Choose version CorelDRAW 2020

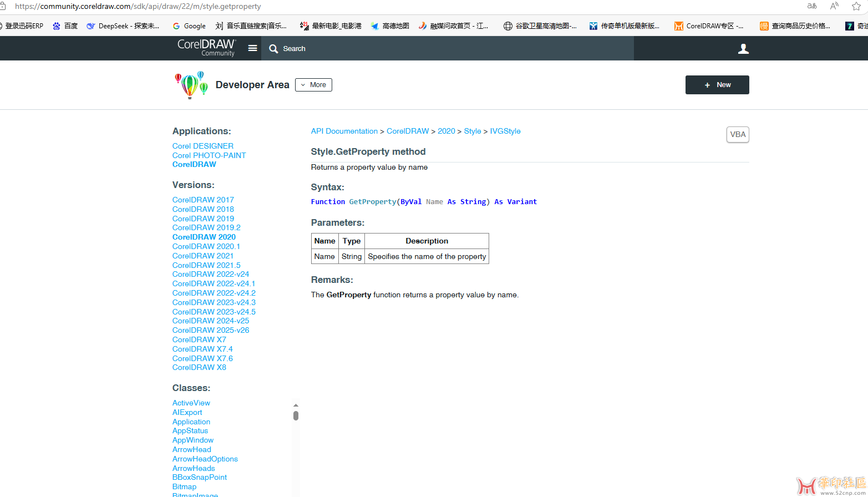204,237
